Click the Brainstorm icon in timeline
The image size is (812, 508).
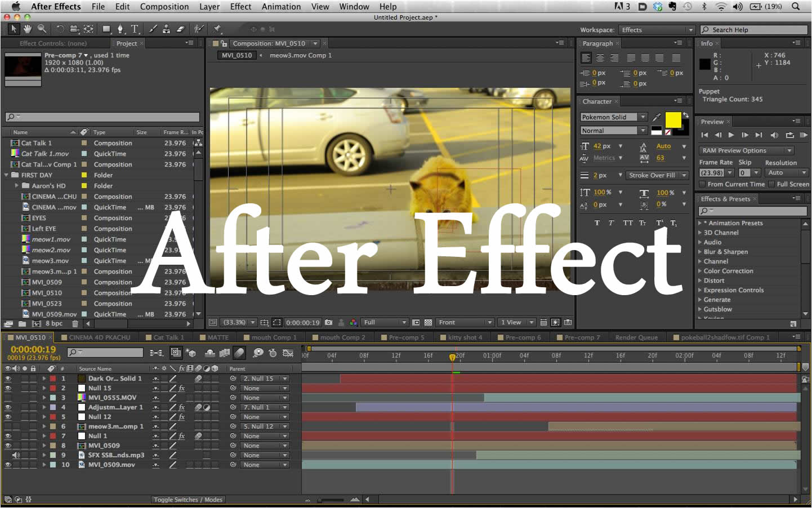[257, 353]
